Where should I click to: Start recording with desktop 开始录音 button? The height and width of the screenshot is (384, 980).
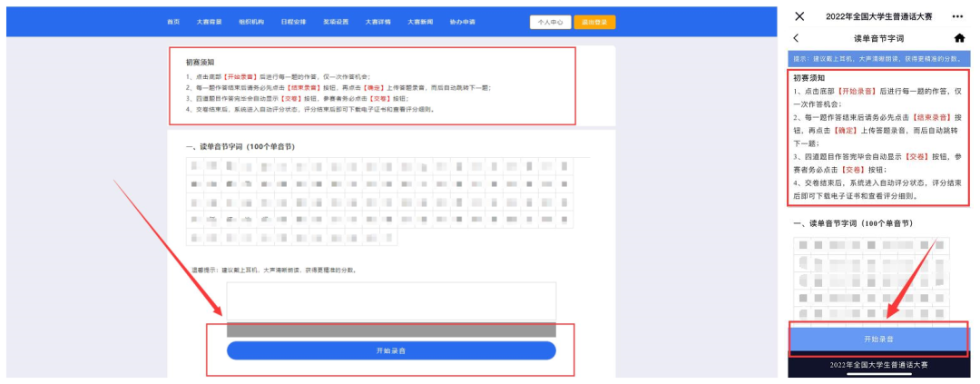tap(390, 350)
